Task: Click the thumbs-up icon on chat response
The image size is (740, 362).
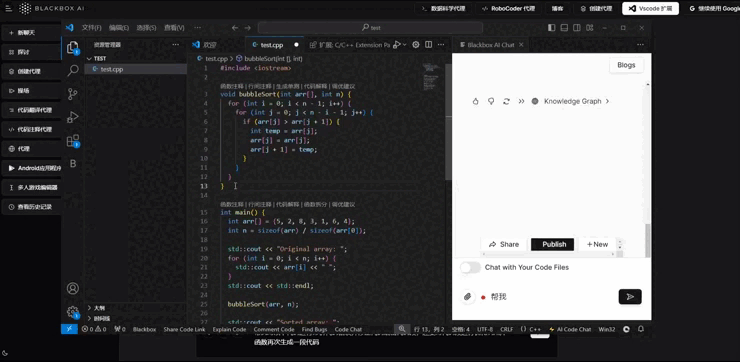Action: 475,101
